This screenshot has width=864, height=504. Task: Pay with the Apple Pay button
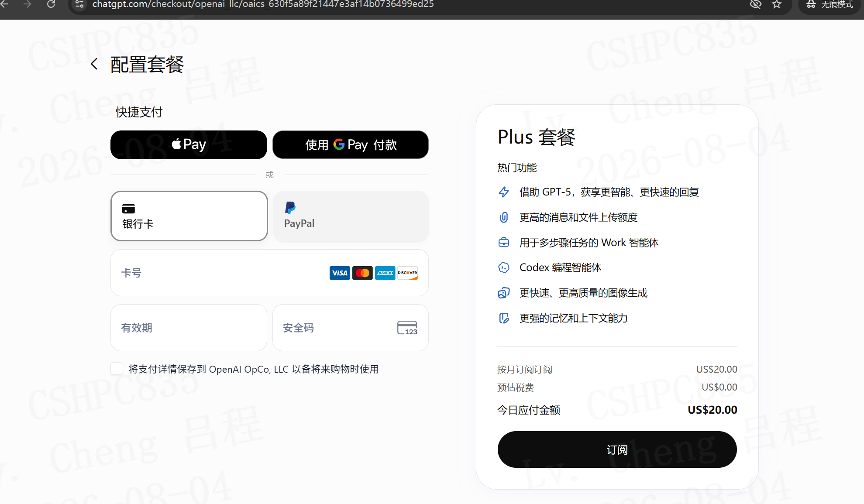[189, 144]
